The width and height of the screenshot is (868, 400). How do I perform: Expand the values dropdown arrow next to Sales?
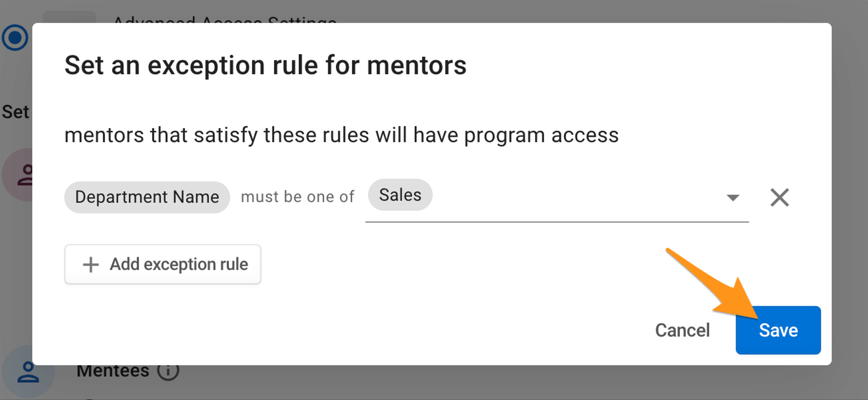[733, 197]
